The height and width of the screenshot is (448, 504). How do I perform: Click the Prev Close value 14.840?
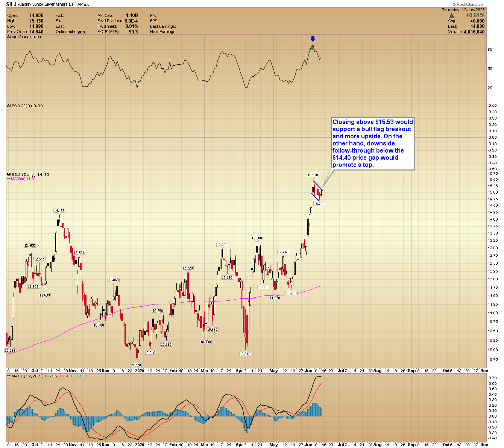pos(36,32)
